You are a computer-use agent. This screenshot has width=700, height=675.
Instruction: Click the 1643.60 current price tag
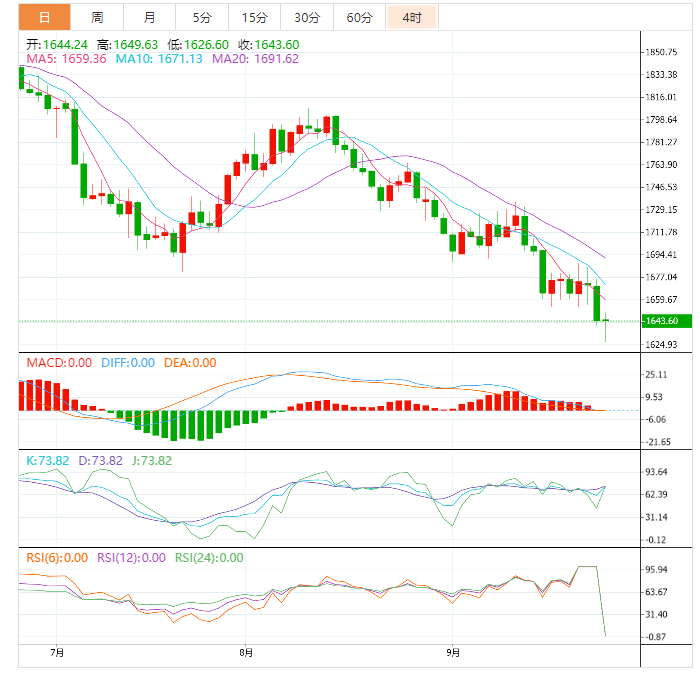pos(664,321)
